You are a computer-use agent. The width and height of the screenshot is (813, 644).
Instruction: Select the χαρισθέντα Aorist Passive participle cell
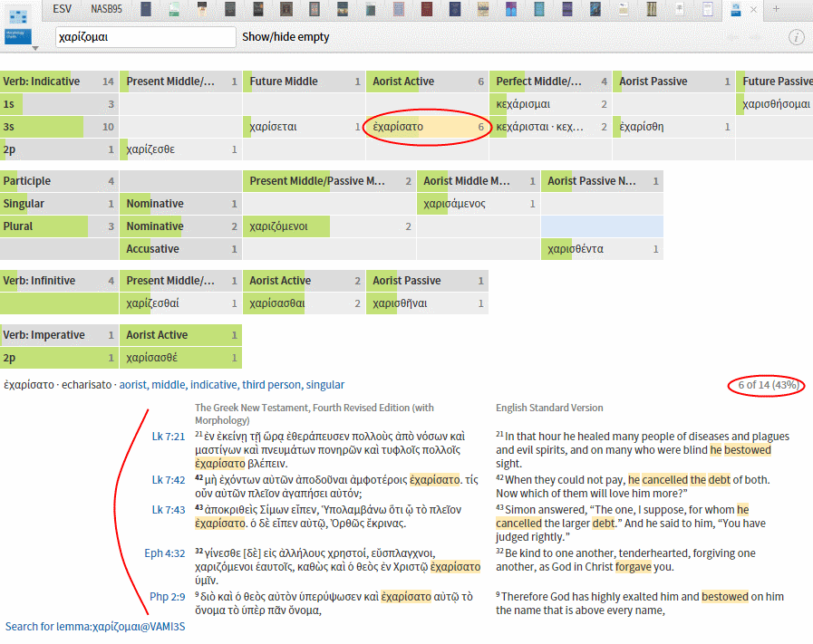[603, 248]
